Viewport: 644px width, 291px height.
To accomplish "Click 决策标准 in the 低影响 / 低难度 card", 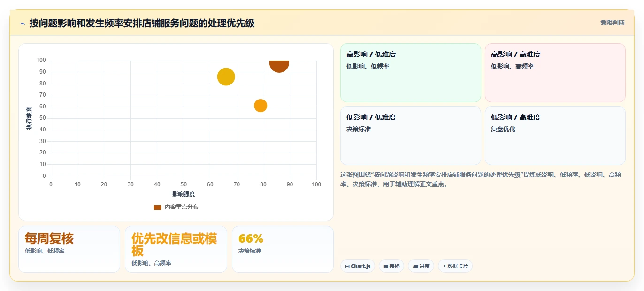I will pos(359,129).
